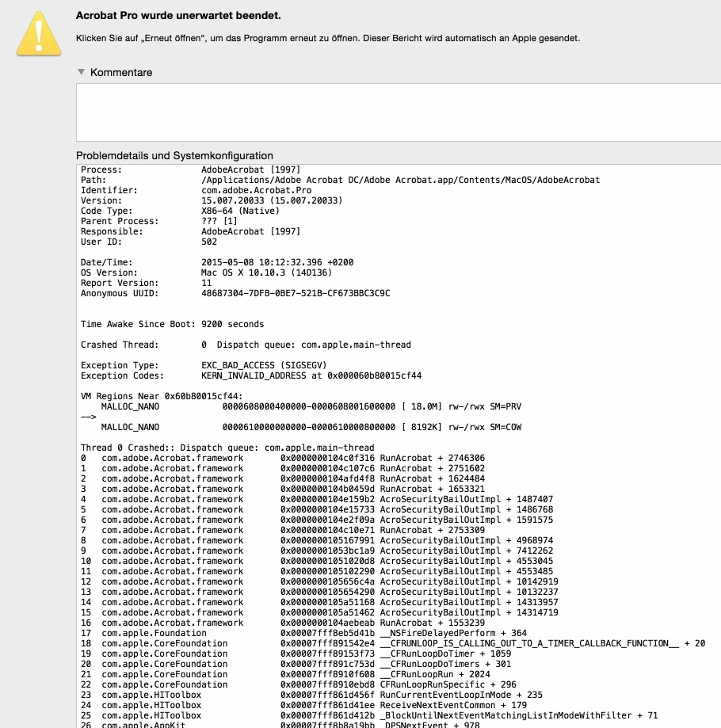The height and width of the screenshot is (728, 721).
Task: Click the identifier 'com.adobe.Acrobat.Pro'
Action: coord(256,190)
